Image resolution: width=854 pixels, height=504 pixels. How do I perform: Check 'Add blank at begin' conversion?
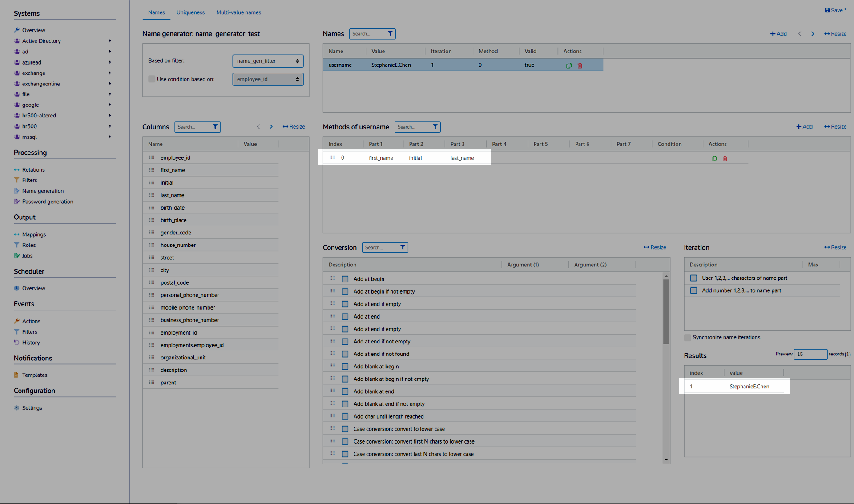point(345,367)
